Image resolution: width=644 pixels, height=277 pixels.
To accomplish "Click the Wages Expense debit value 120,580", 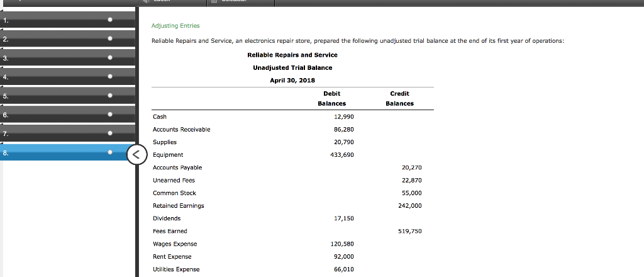I will click(342, 244).
